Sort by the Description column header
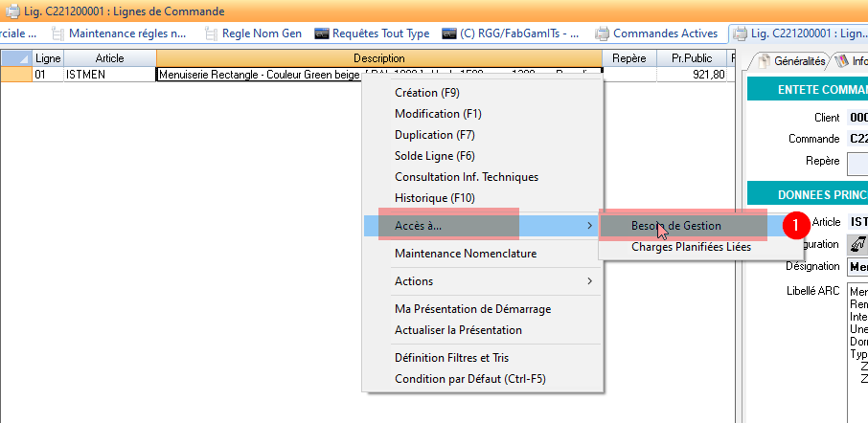Viewport: 868px width, 423px height. [378, 58]
